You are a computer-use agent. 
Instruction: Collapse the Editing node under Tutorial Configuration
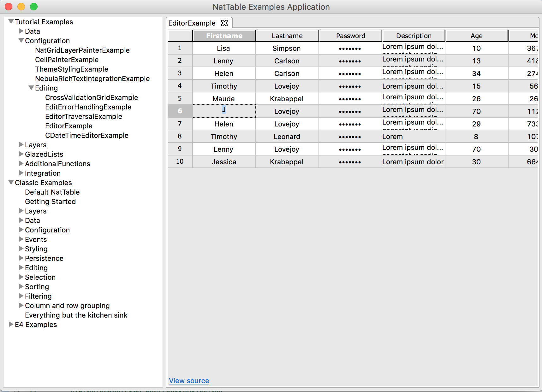31,88
